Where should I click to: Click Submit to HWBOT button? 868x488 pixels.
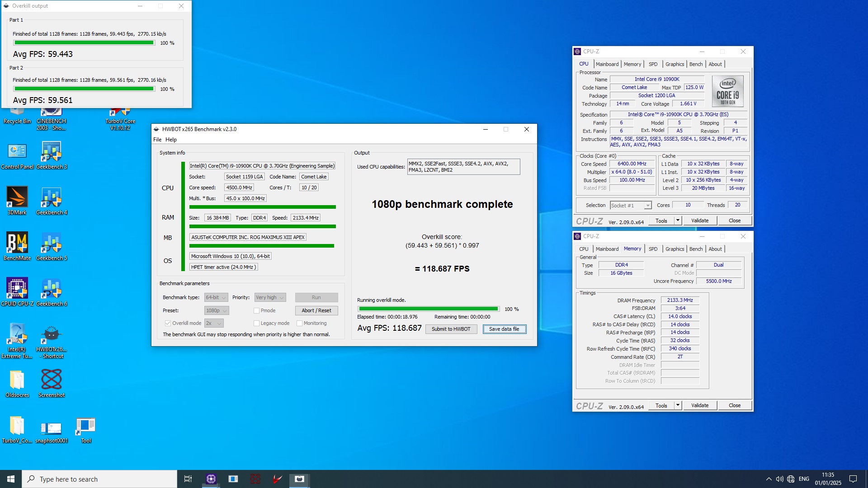pos(451,329)
